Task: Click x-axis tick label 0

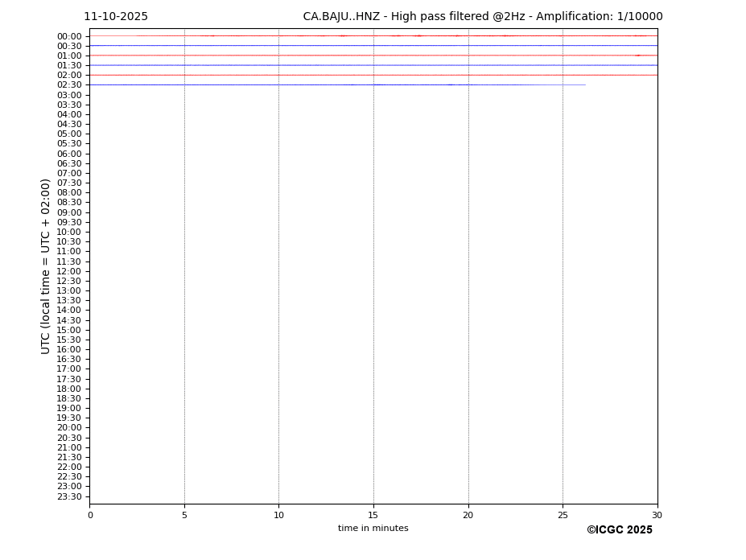Action: [90, 515]
